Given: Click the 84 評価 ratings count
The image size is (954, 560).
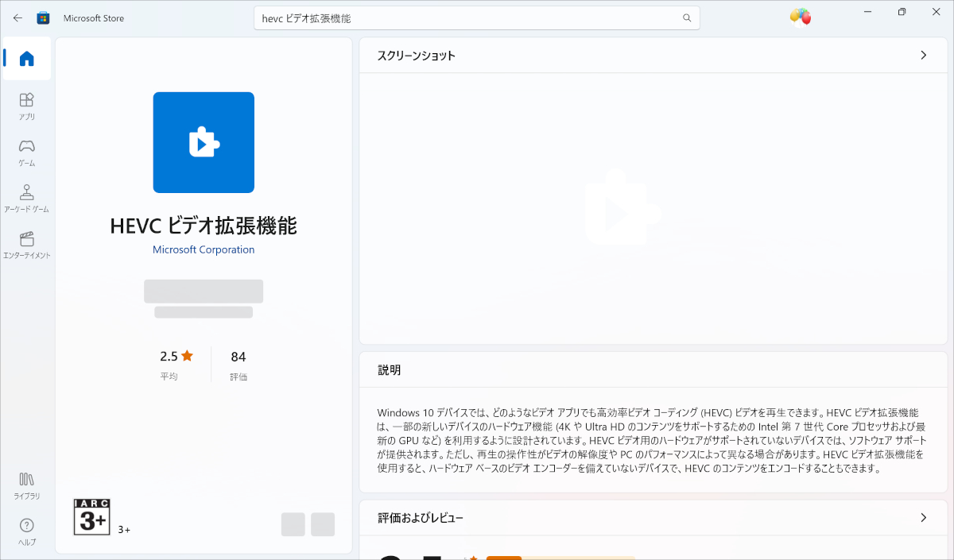Looking at the screenshot, I should (x=238, y=363).
